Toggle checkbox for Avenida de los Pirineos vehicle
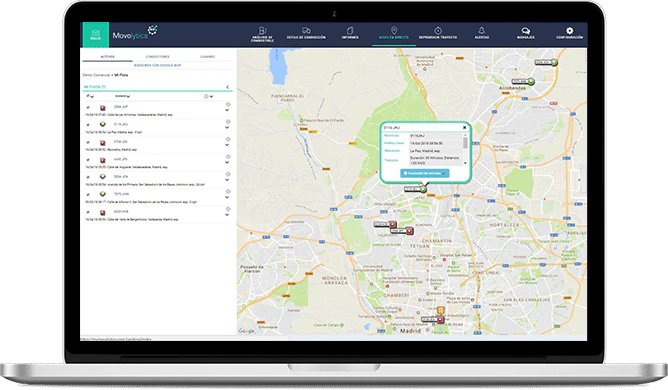Image resolution: width=668 pixels, height=390 pixels. [88, 177]
